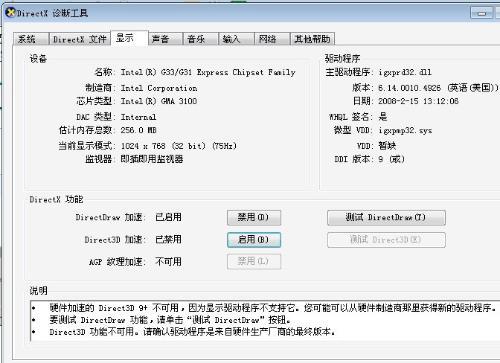Image resolution: width=500 pixels, height=363 pixels.
Task: Click device name Intel(R) G33/G31 Express Chipset Family
Action: tap(208, 72)
